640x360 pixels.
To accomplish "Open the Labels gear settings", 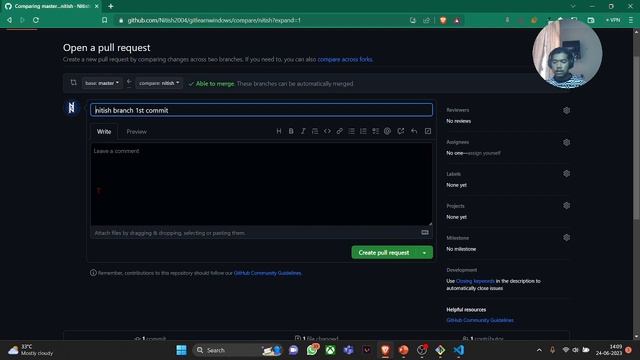I will 567,173.
